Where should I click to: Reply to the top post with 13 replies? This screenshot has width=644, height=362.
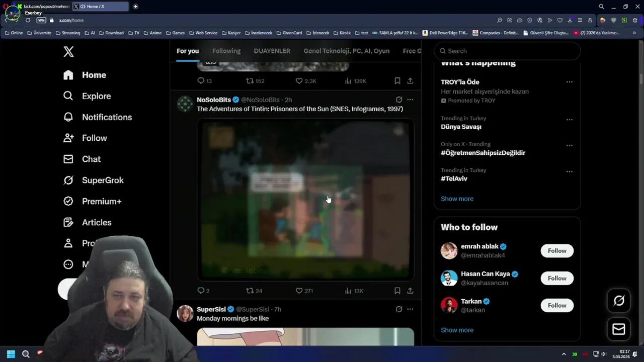coord(204,81)
